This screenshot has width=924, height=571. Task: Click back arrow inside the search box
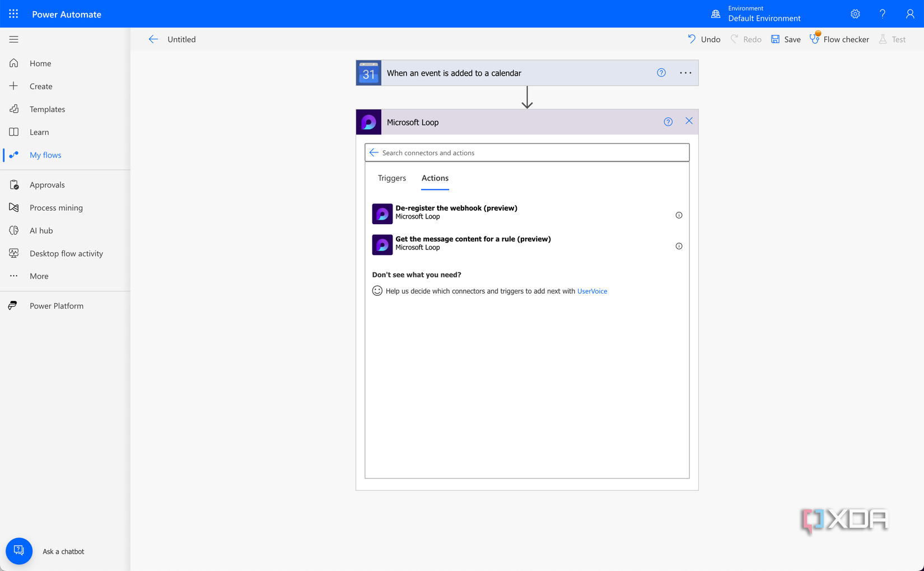[374, 152]
